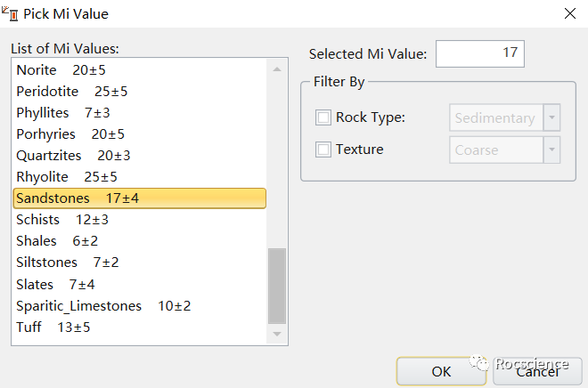
Task: Select Peridotite 25±5 from the list
Action: [71, 92]
